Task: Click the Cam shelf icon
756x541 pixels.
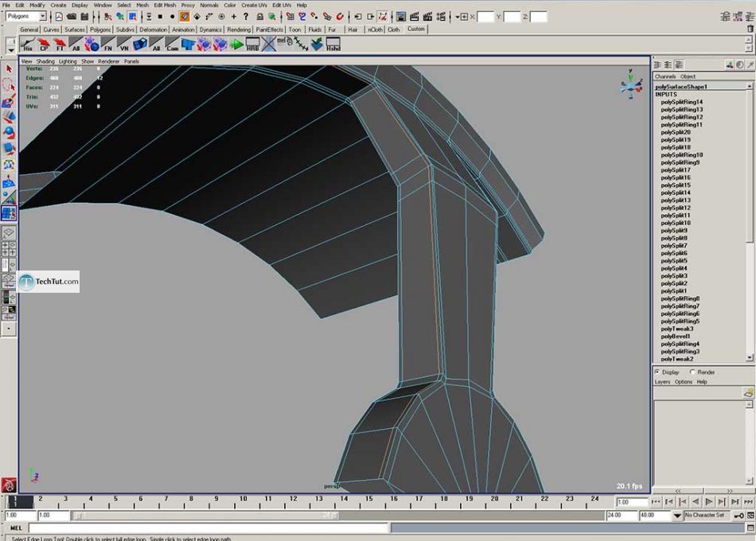Action: point(172,45)
